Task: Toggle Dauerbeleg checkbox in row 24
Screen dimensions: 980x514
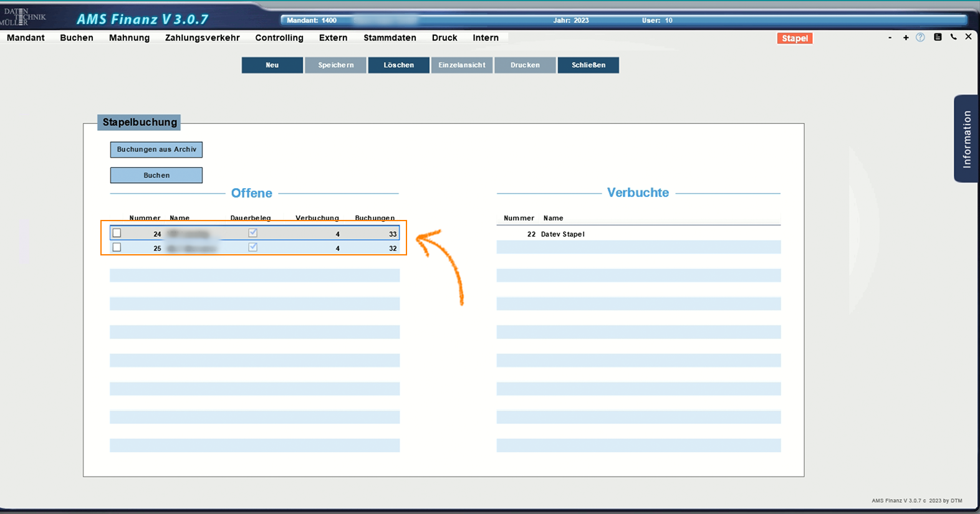Action: [252, 233]
